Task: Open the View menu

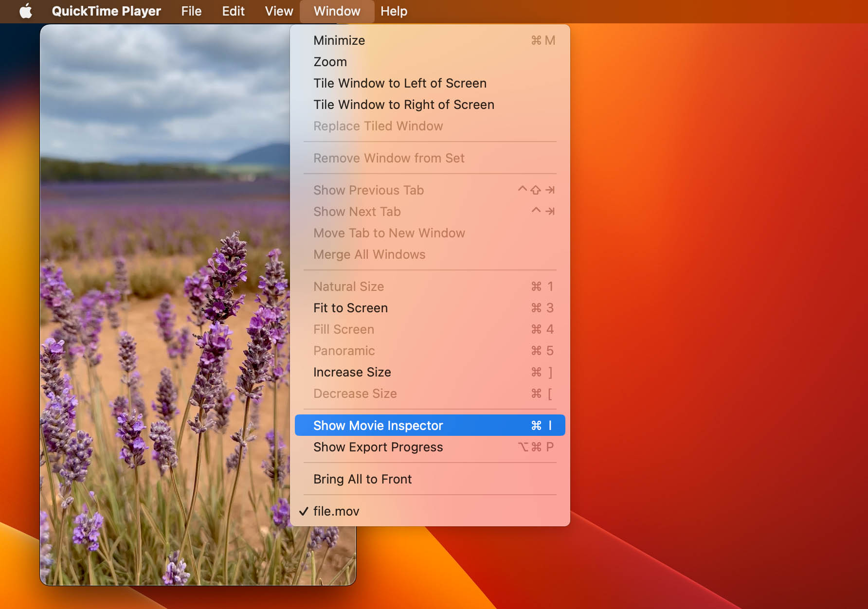Action: [279, 11]
